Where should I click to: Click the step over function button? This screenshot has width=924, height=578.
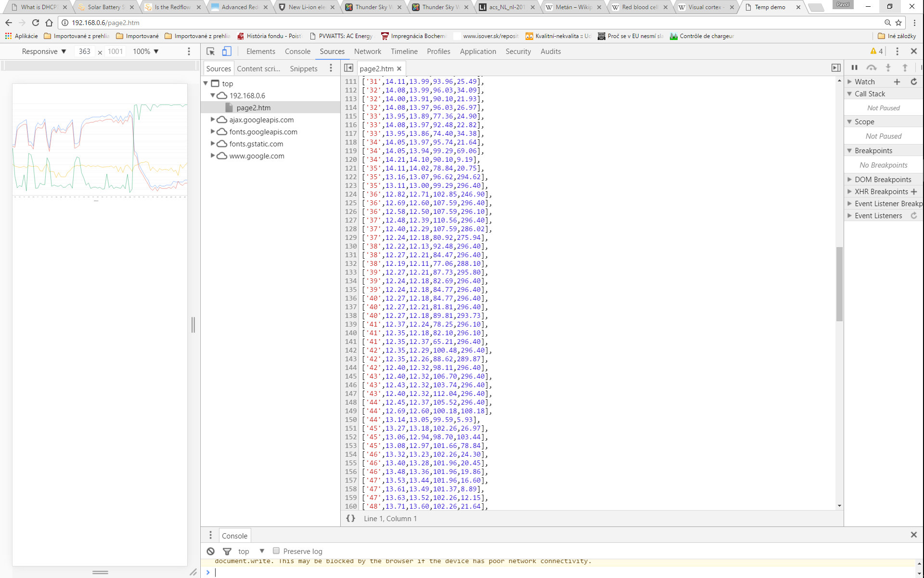coord(871,68)
